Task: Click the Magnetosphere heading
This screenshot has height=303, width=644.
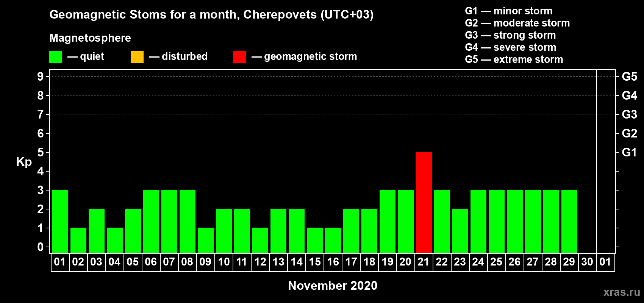Action: click(90, 38)
